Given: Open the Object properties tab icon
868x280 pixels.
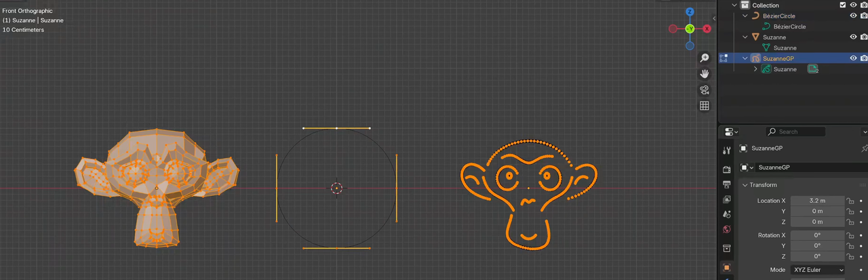Looking at the screenshot, I should tap(727, 267).
